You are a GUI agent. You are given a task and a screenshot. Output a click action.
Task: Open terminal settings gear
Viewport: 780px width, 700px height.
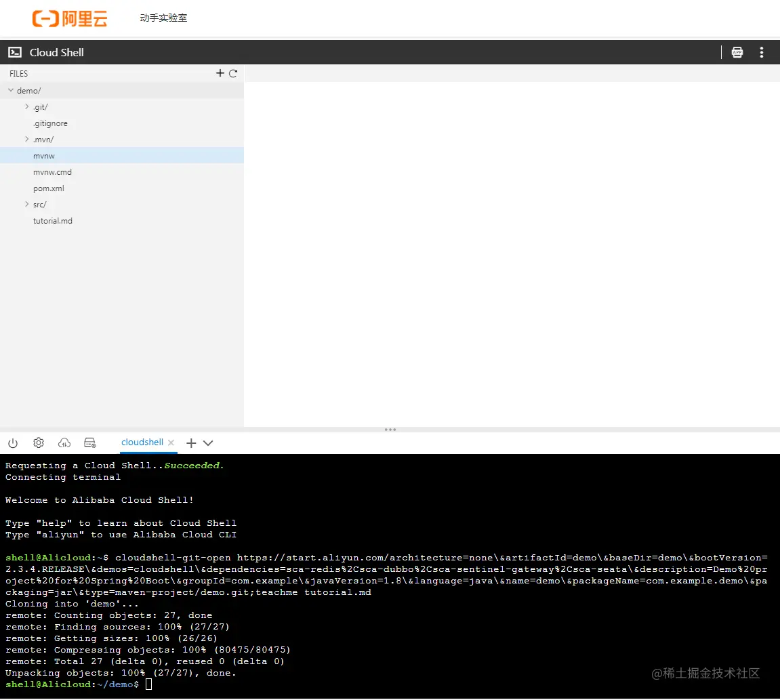(39, 442)
